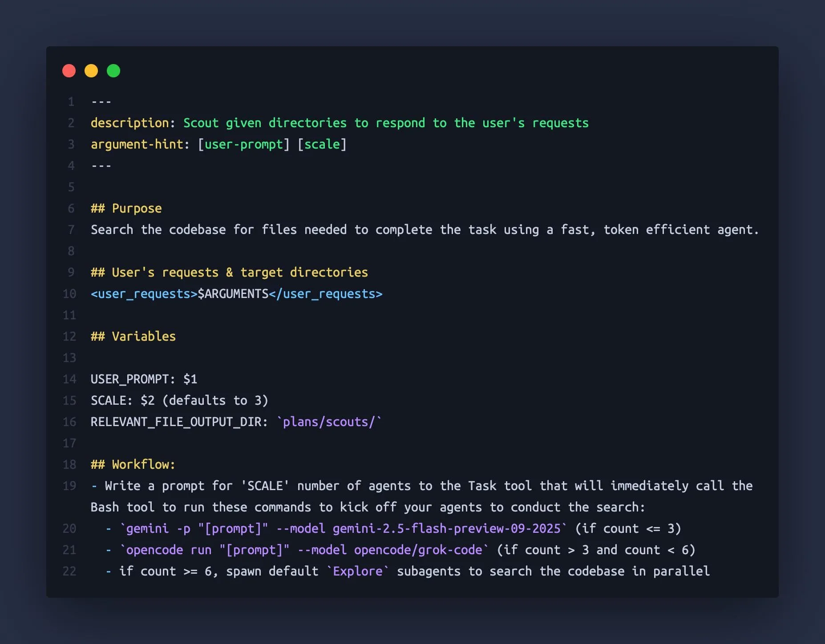Click the 'description' key in frontmatter
Image resolution: width=825 pixels, height=644 pixels.
click(x=129, y=123)
